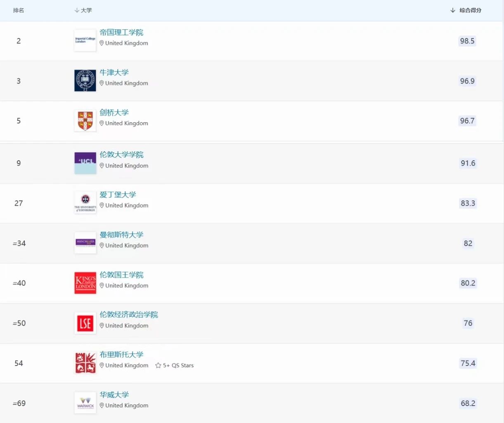Open the 曼彻斯特大学 university page
The height and width of the screenshot is (423, 504).
121,235
